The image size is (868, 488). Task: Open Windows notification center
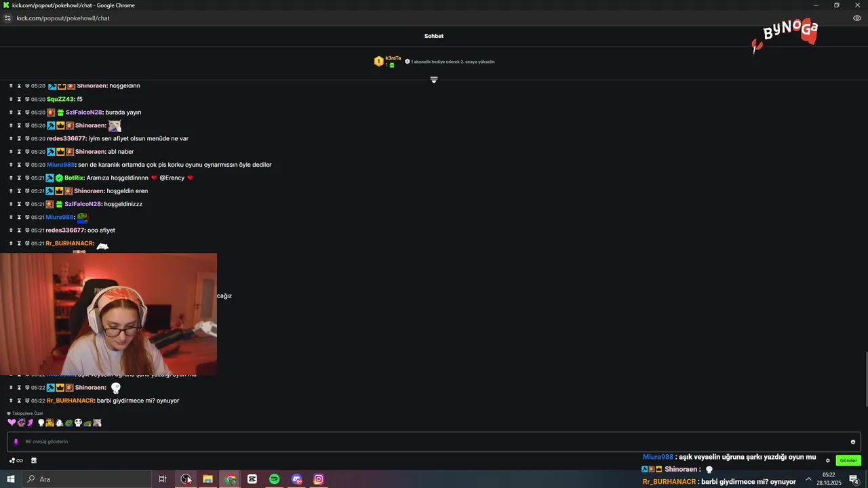(x=854, y=479)
